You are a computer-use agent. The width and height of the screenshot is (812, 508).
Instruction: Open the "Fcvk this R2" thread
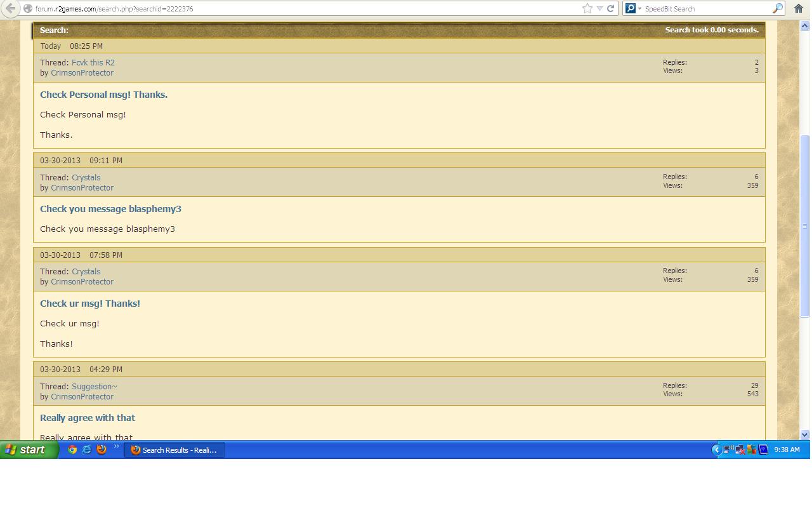(x=93, y=62)
